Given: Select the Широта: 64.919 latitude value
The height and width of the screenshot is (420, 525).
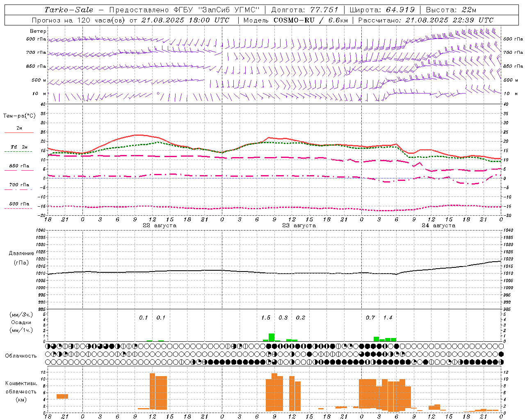Looking at the screenshot, I should [x=382, y=10].
